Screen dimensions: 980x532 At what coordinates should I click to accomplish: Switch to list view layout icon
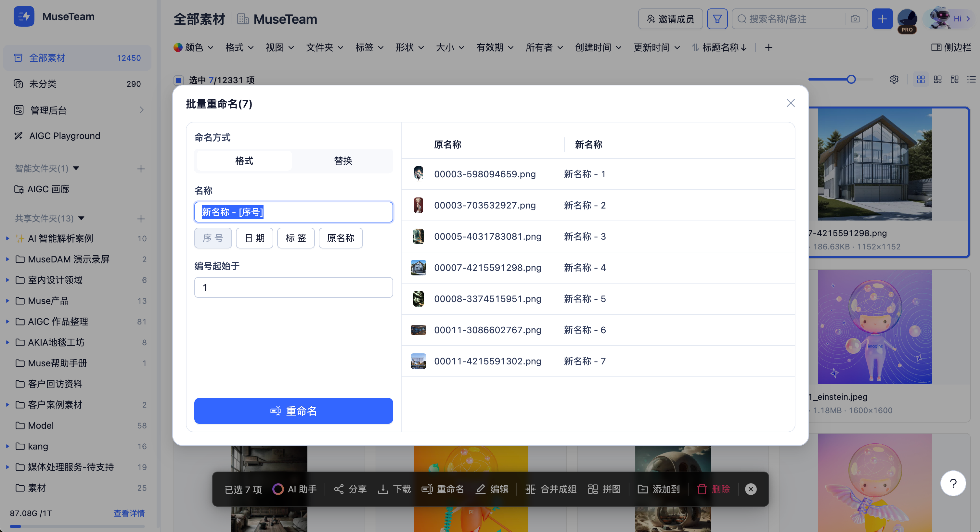tap(971, 79)
